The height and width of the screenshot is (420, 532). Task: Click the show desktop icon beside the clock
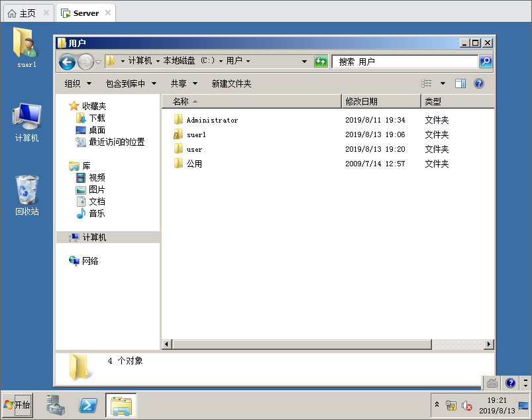[x=523, y=405]
